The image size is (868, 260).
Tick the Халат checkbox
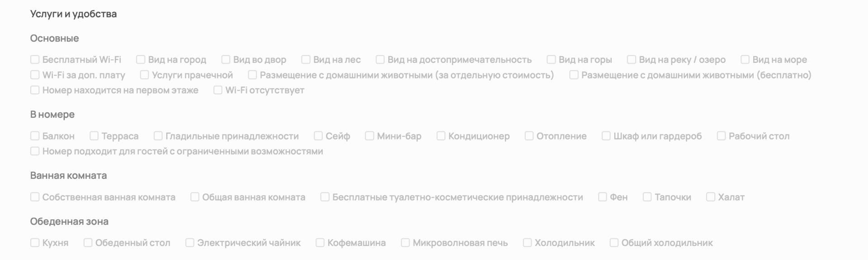(x=711, y=197)
